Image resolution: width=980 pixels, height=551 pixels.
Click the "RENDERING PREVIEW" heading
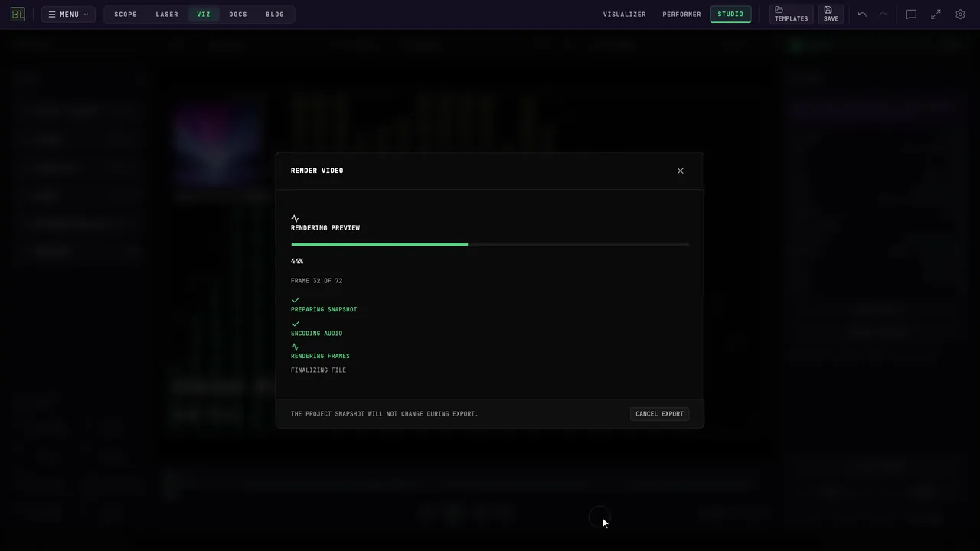click(x=325, y=228)
